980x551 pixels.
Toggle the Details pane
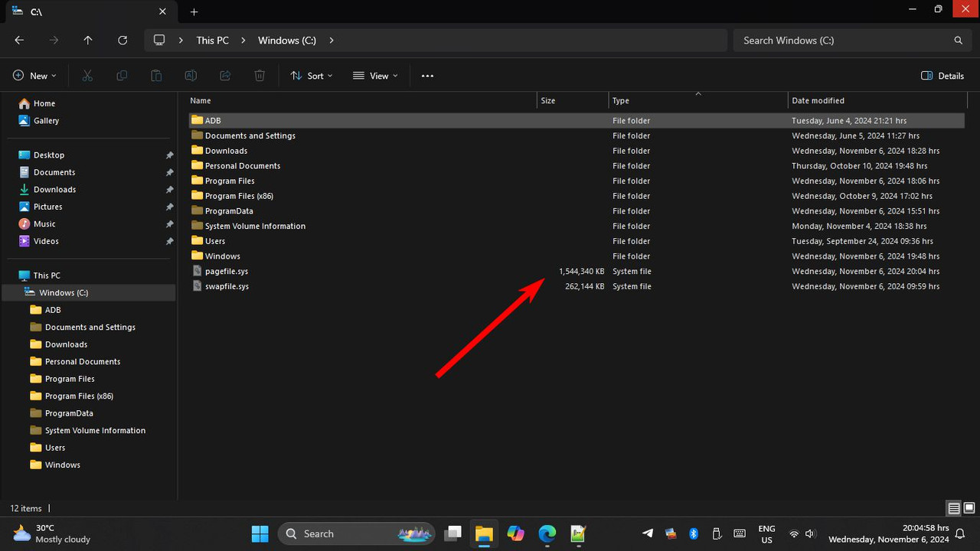[942, 76]
